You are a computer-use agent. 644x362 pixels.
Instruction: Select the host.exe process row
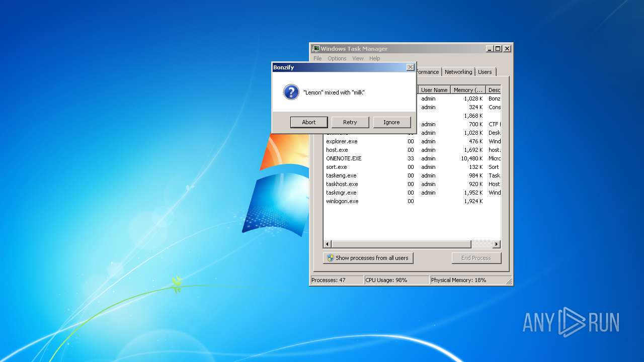[412, 150]
